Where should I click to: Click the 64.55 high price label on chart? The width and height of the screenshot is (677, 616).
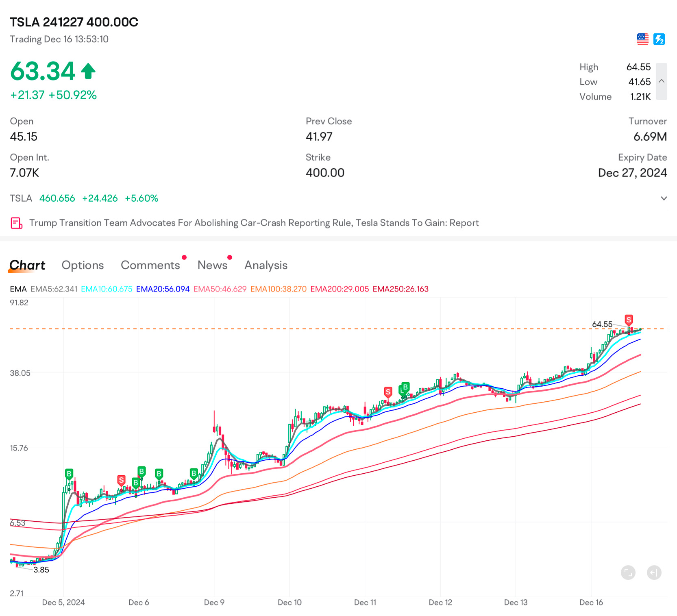point(602,324)
